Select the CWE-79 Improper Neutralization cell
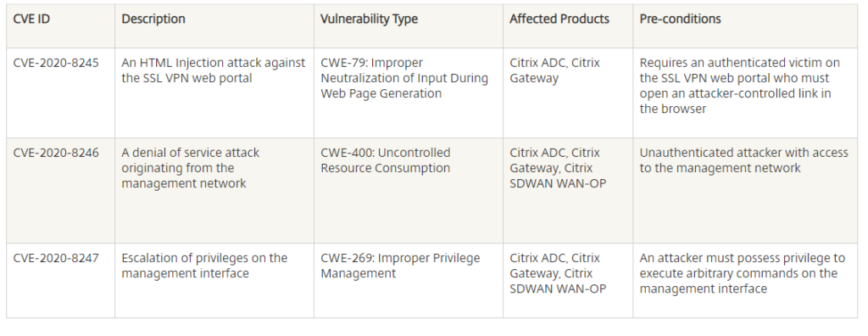 (404, 79)
